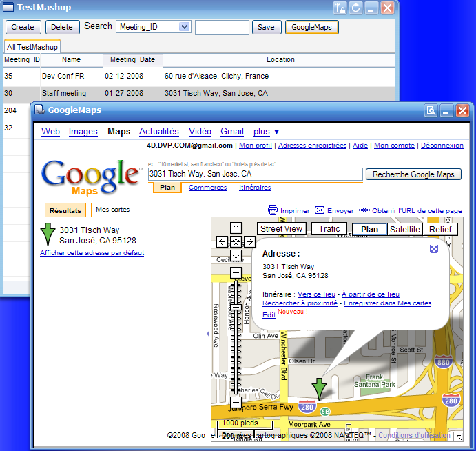Switch map to Satellite view

coord(404,230)
